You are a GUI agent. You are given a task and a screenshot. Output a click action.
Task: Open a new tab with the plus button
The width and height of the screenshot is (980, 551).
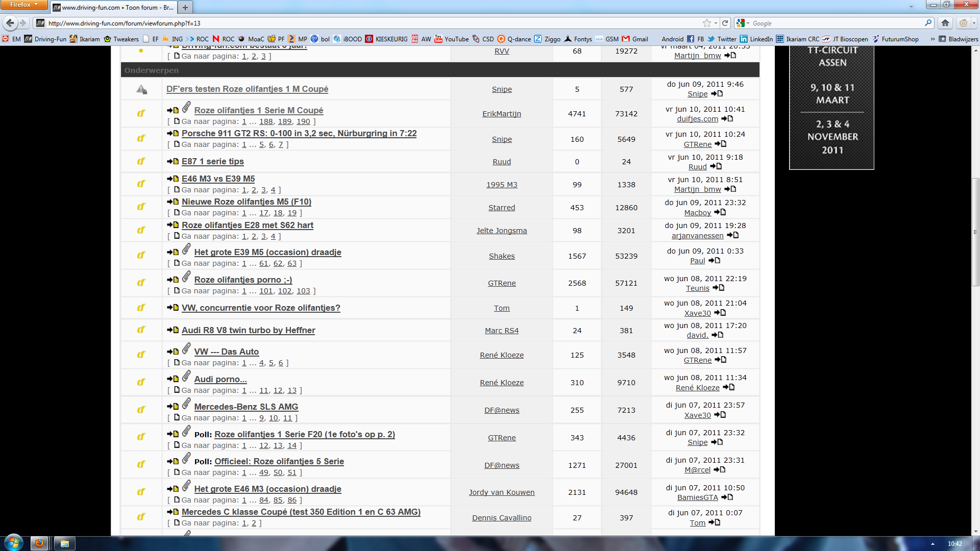coord(185,7)
